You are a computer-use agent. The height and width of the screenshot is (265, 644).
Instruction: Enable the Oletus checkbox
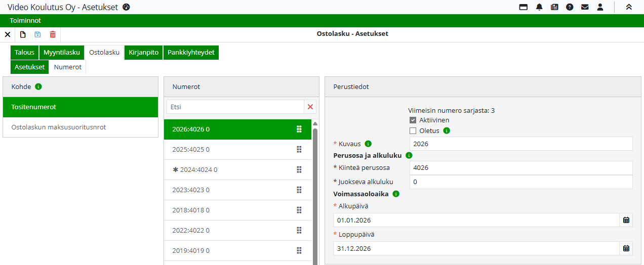point(413,130)
